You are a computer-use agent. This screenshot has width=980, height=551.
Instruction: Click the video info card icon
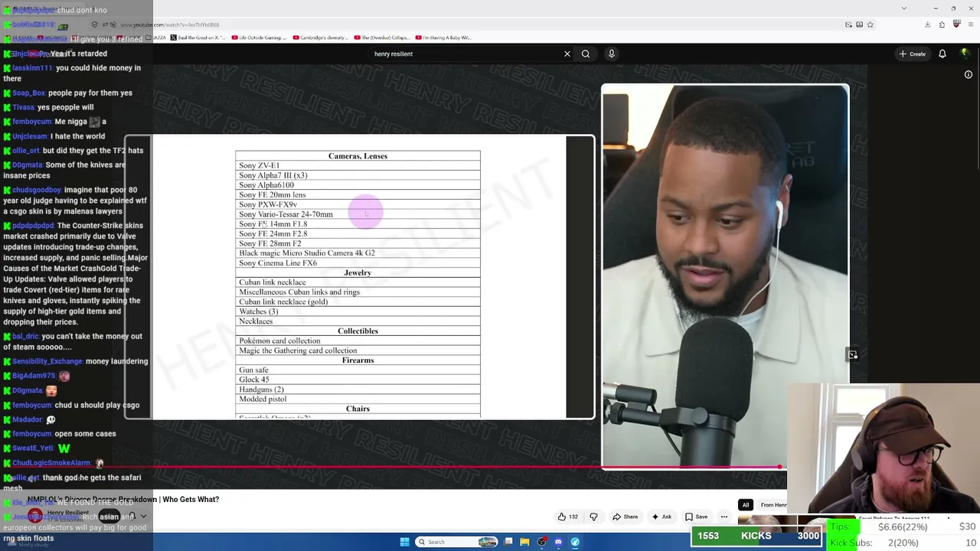point(969,74)
